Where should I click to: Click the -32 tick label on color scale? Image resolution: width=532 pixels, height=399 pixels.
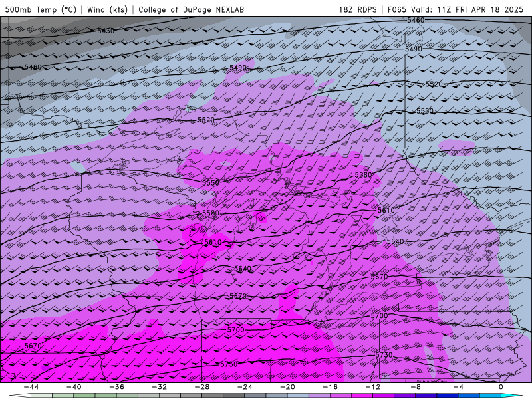(159, 387)
